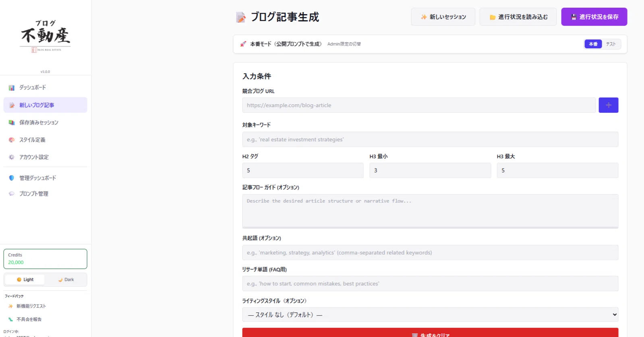
Task: Click the account settings gear icon
Action: [x=12, y=157]
